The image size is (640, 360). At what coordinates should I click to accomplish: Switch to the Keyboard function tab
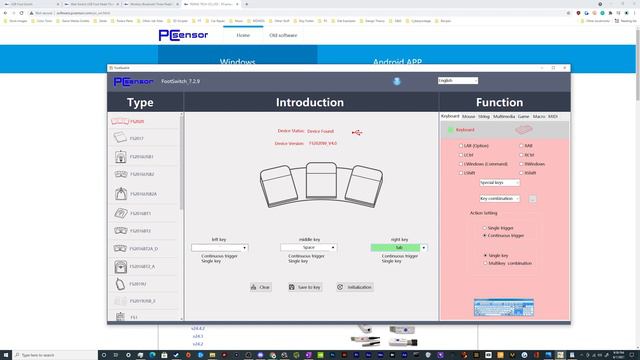(x=450, y=116)
